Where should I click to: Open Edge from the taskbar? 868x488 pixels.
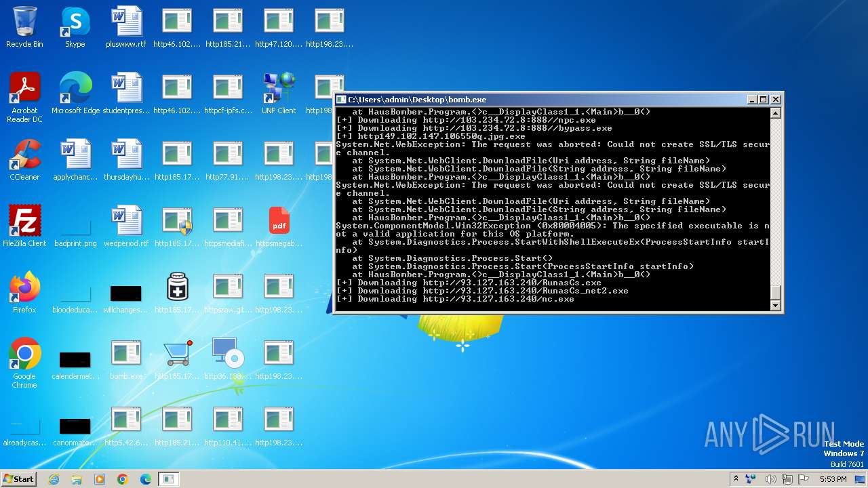tap(146, 479)
